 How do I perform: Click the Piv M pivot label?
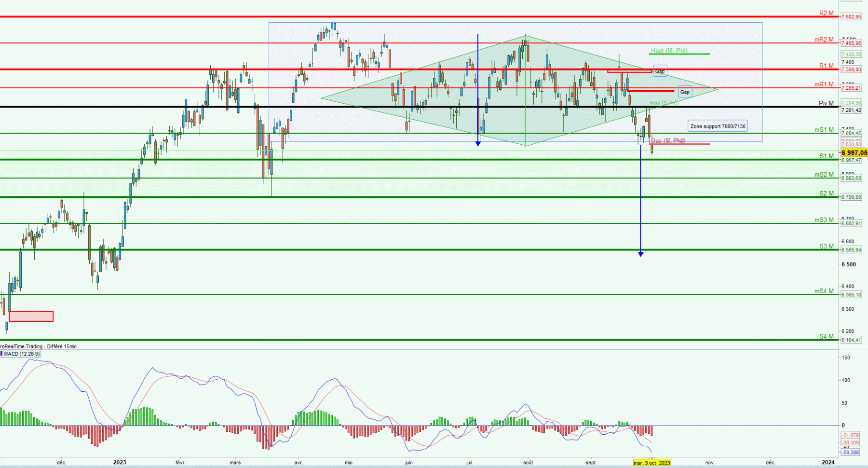(826, 103)
